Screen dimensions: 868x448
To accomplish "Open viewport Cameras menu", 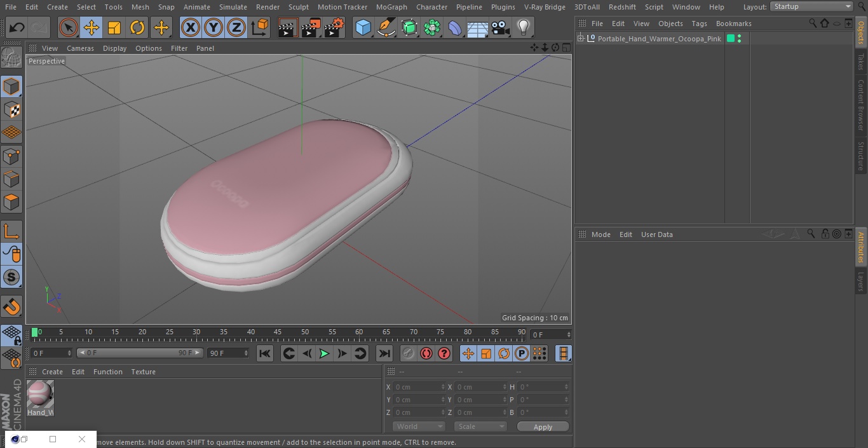I will click(x=80, y=48).
